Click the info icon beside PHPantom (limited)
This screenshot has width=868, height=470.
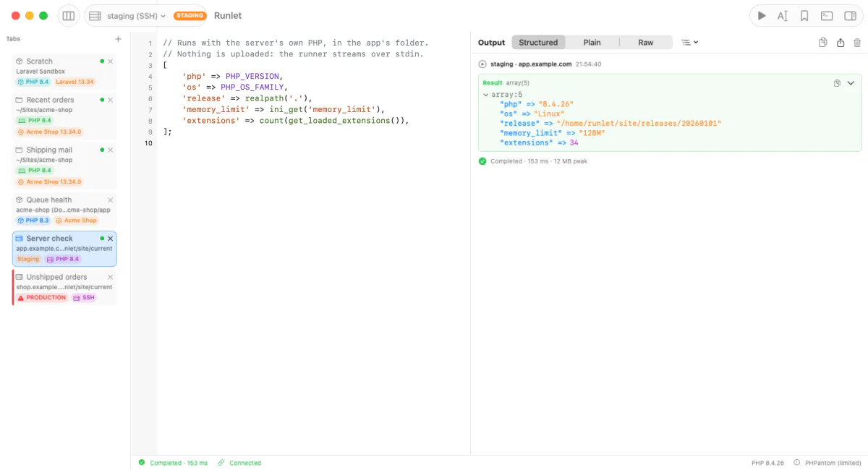point(797,463)
